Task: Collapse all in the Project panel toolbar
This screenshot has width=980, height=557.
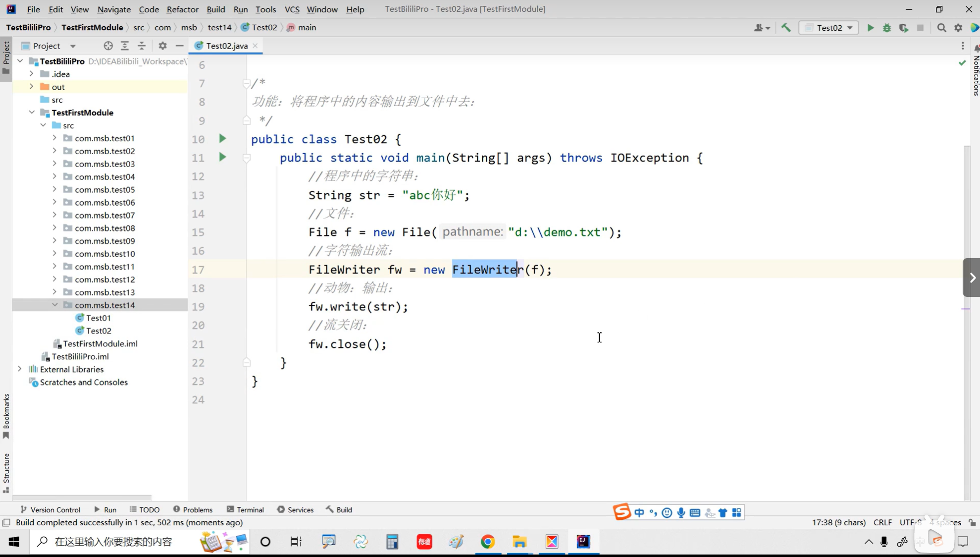Action: click(142, 46)
